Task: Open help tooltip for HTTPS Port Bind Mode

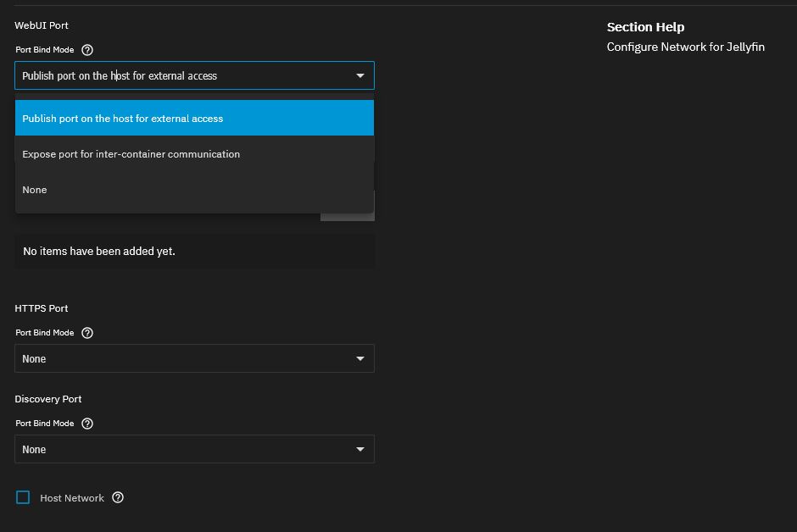Action: pos(87,333)
